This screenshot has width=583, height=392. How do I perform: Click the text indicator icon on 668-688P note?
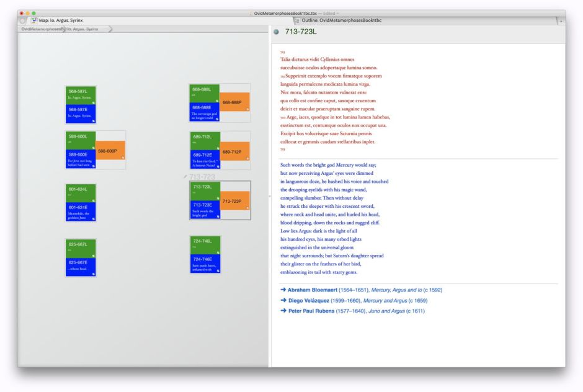coord(247,109)
